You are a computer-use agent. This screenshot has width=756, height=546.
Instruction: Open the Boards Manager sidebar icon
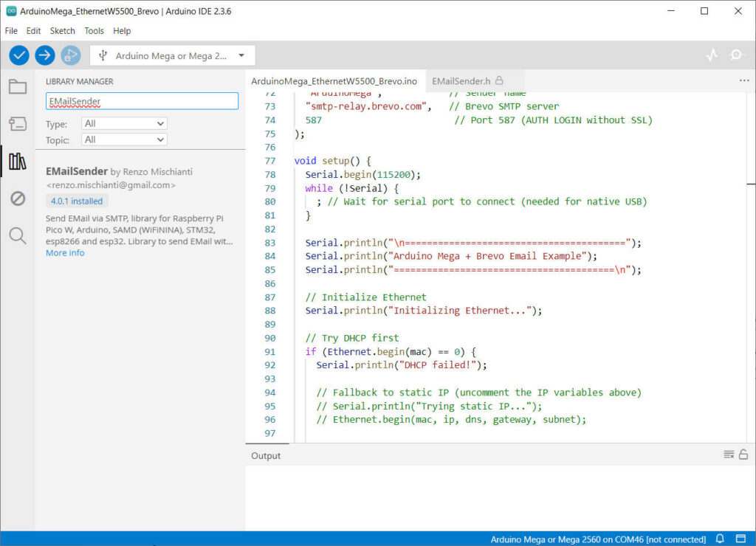(x=18, y=123)
